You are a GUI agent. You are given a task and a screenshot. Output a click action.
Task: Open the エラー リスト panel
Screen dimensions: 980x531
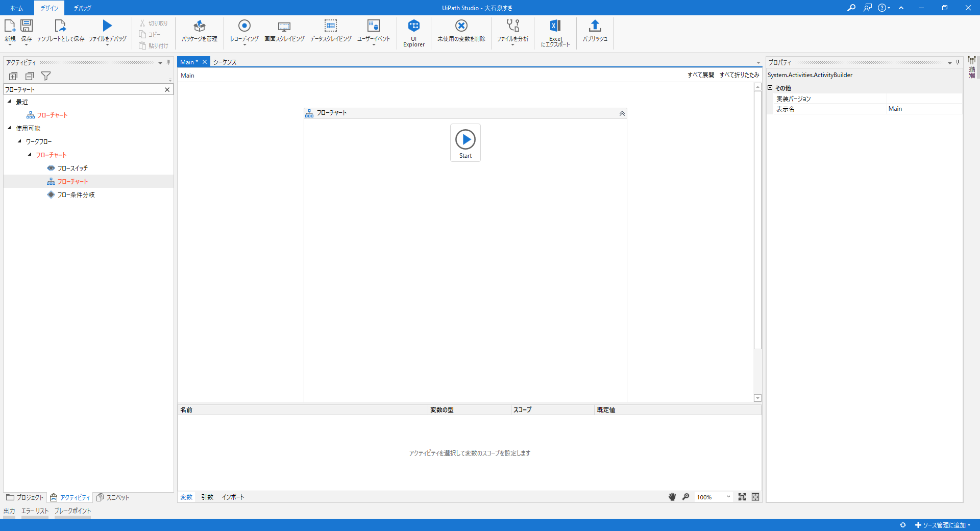35,511
